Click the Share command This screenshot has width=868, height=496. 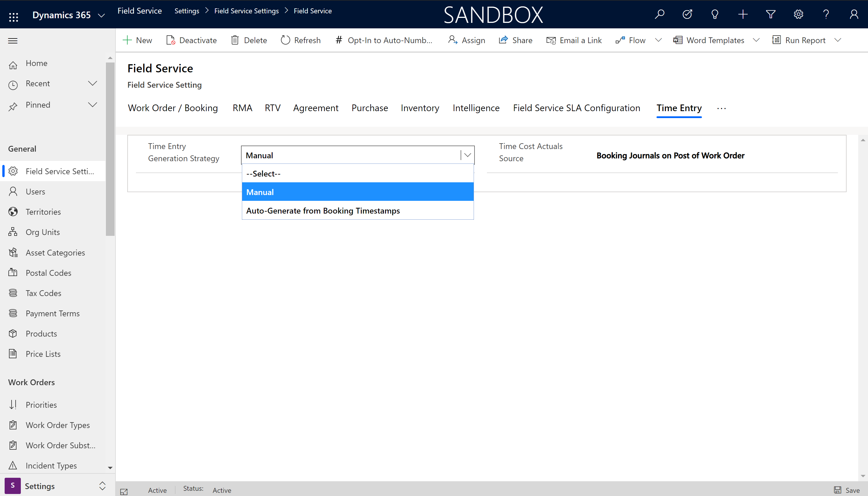pyautogui.click(x=516, y=40)
